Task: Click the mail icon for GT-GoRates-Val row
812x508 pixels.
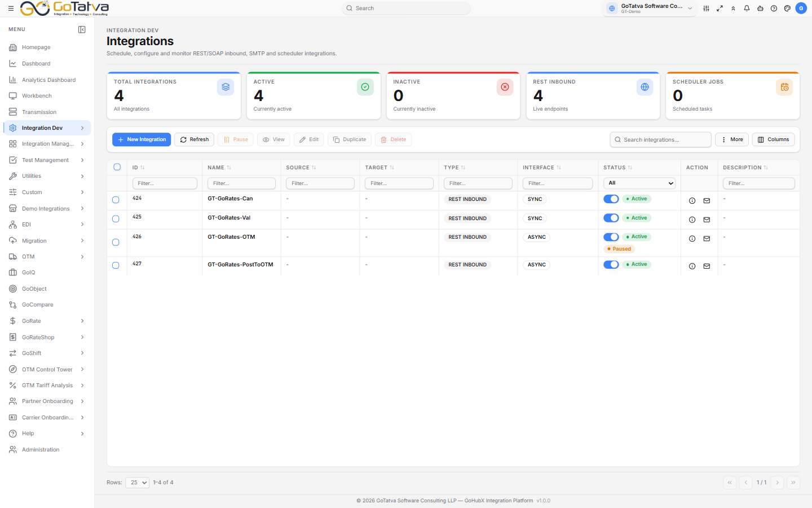Action: 707,220
